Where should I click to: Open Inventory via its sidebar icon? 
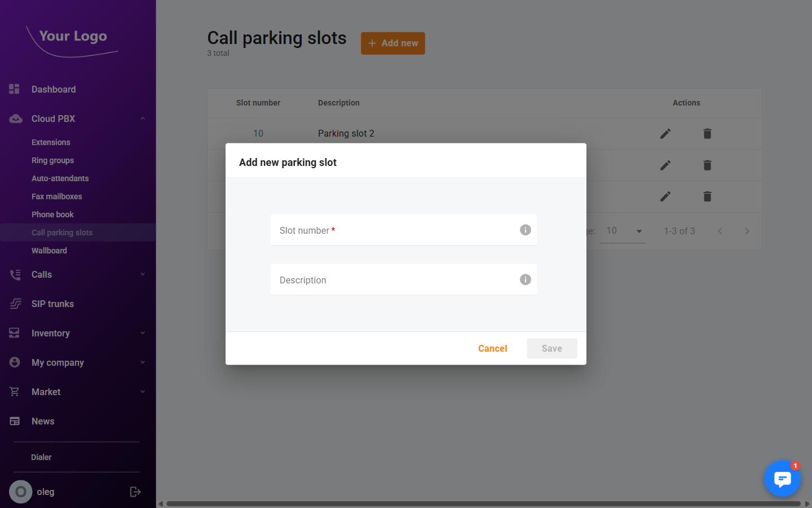point(15,333)
